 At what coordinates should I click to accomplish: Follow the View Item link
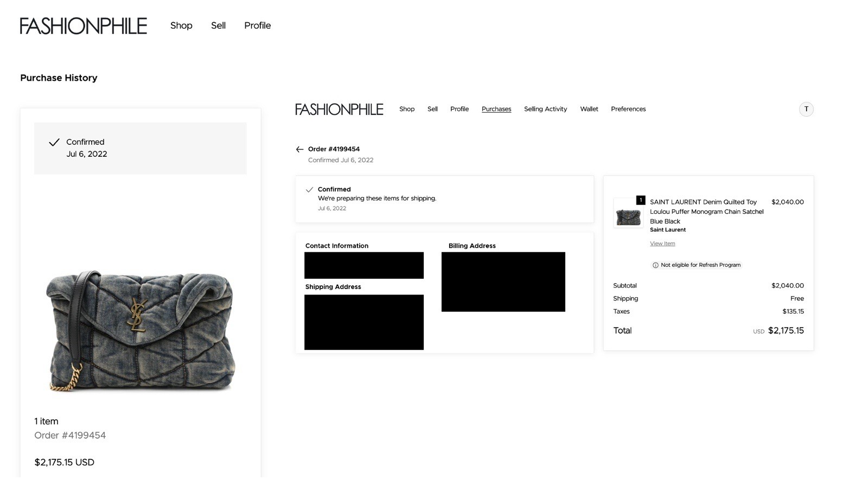pyautogui.click(x=662, y=244)
